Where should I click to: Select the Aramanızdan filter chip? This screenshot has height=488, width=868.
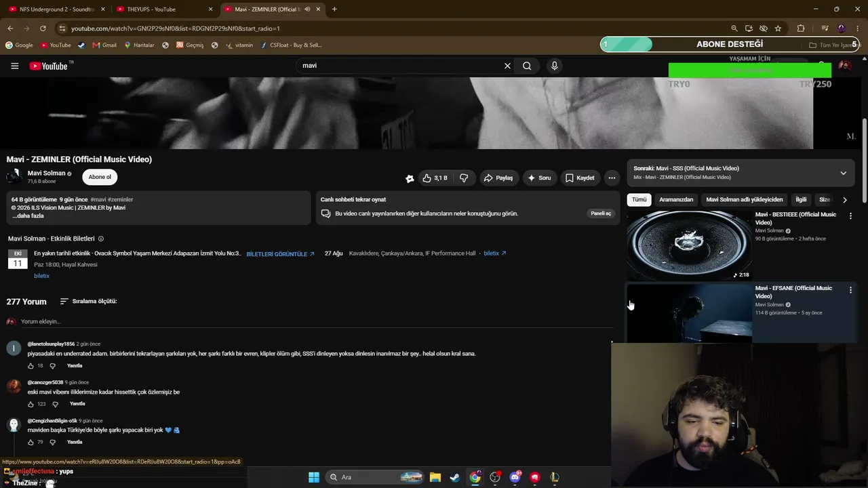click(676, 200)
